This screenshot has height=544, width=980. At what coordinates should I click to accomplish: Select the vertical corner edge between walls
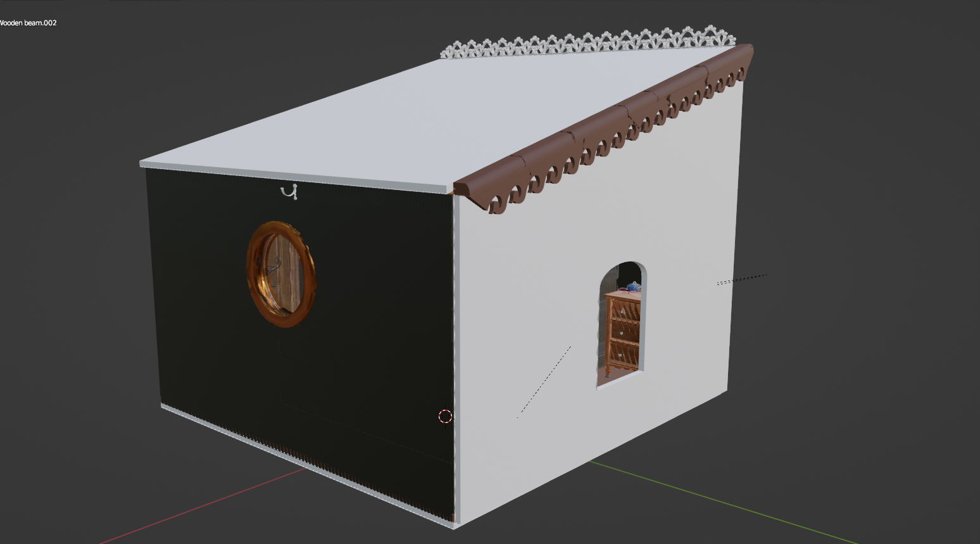pos(455,355)
